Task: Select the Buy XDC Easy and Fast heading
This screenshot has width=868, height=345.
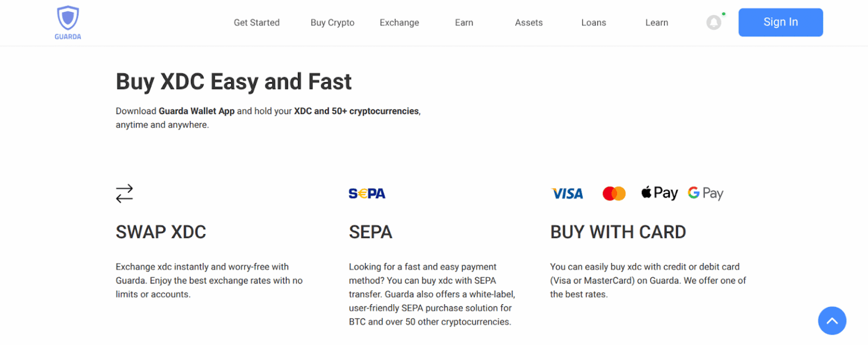Action: click(x=233, y=81)
